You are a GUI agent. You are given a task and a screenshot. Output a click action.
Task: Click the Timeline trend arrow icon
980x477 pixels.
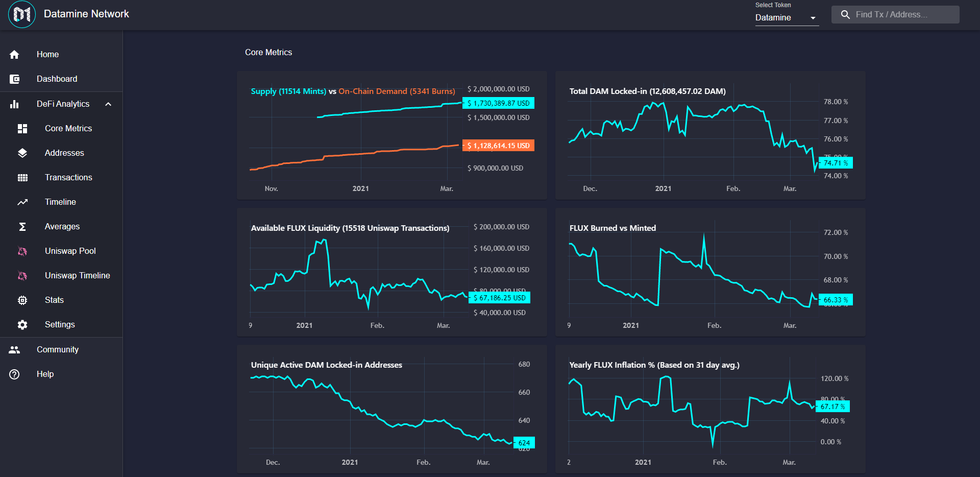22,202
